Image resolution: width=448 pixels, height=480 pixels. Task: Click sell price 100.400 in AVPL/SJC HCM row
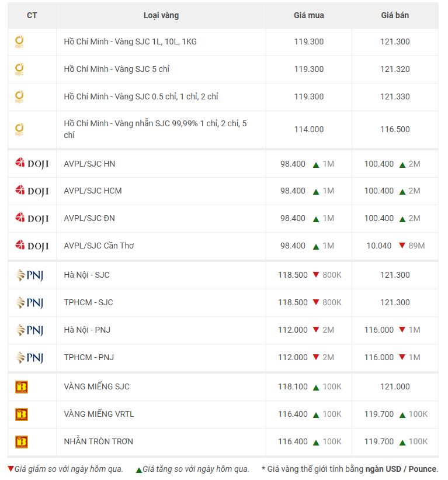point(379,191)
